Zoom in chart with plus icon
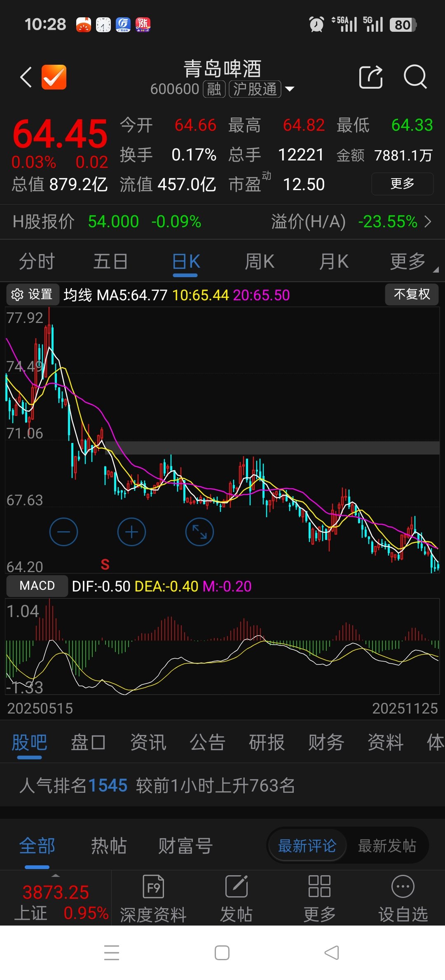 [x=131, y=532]
